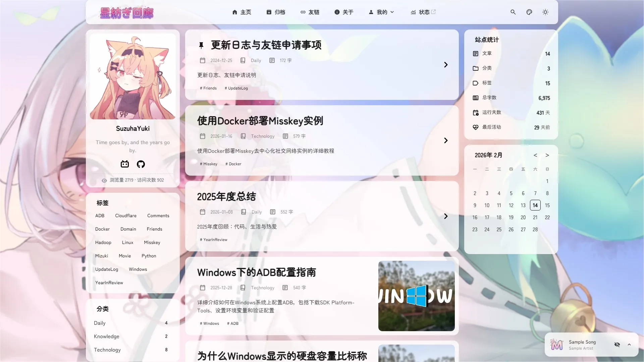Viewport: 644px width, 362px height.
Task: Click the # UpdateLog tag on first post
Action: (x=236, y=88)
